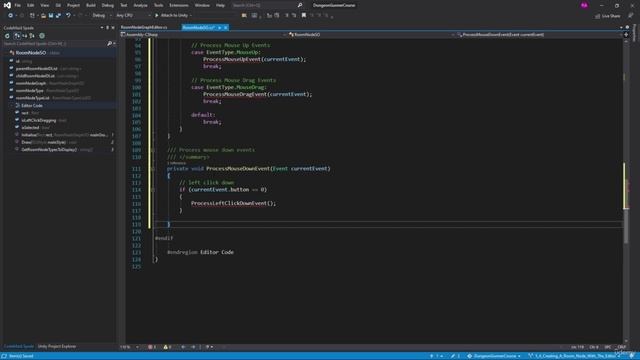The image size is (640, 360).
Task: Open the Tools menu
Action: click(158, 5)
